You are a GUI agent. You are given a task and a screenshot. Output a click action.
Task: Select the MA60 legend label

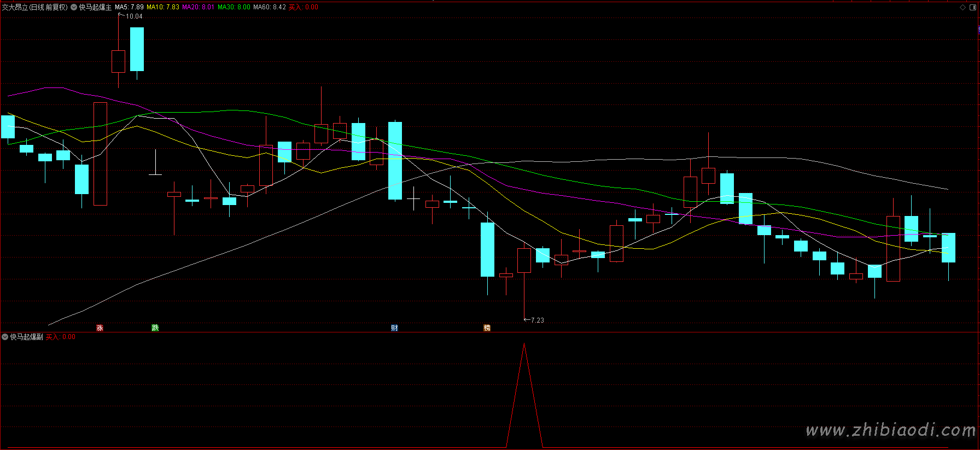coord(270,7)
